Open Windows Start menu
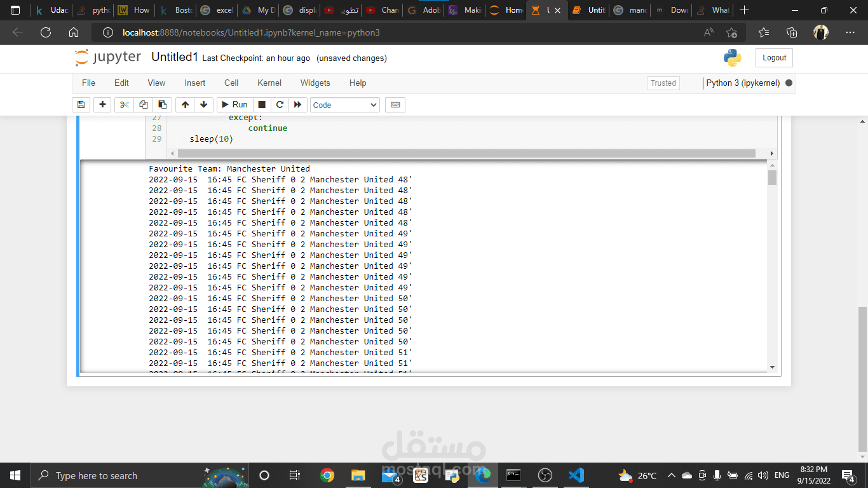The image size is (868, 488). tap(15, 475)
